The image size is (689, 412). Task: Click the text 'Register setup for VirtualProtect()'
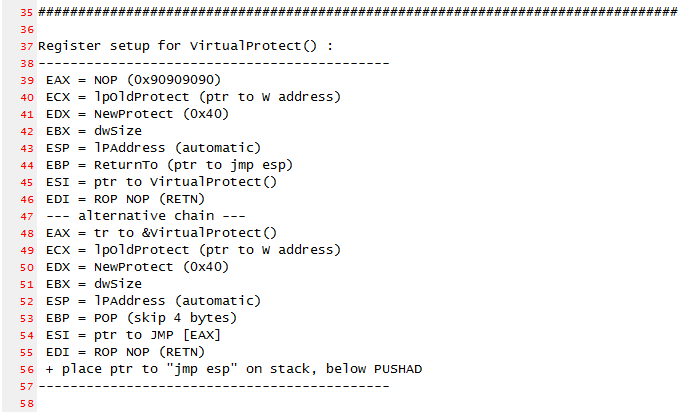(x=177, y=46)
